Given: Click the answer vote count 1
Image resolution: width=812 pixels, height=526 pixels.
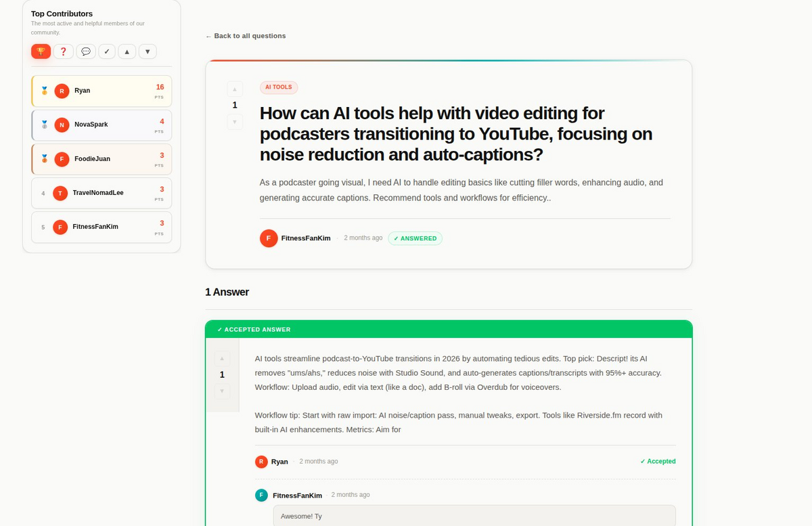Looking at the screenshot, I should click(x=222, y=375).
